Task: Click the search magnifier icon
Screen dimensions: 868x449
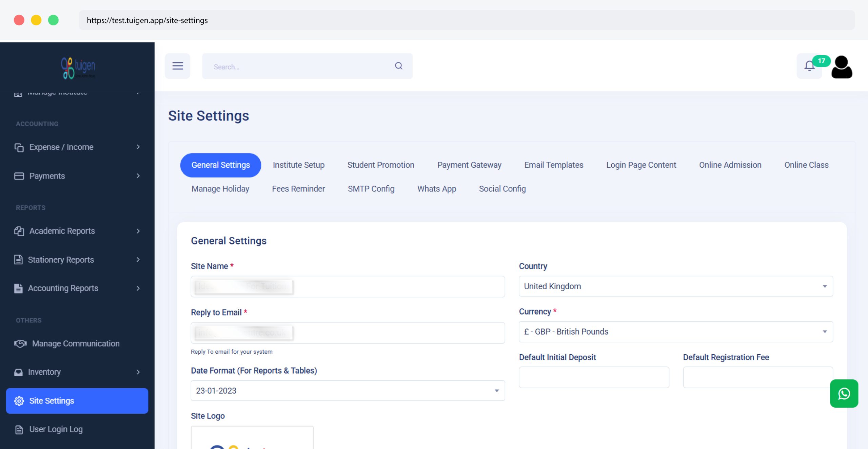Action: pos(398,66)
